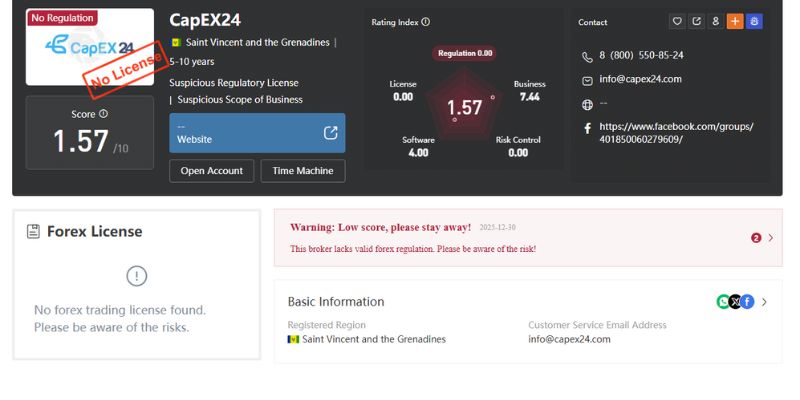
Task: Click the Suspicious Regulatory License text
Action: pos(234,83)
